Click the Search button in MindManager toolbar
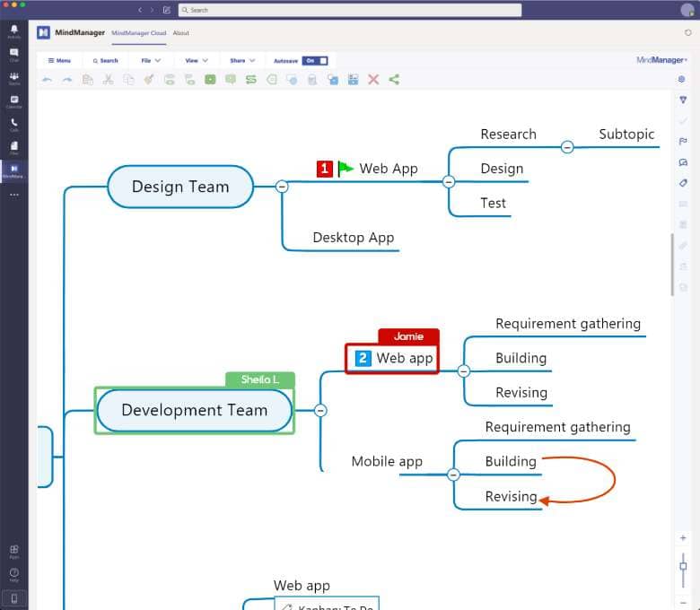This screenshot has height=610, width=700. pos(105,61)
